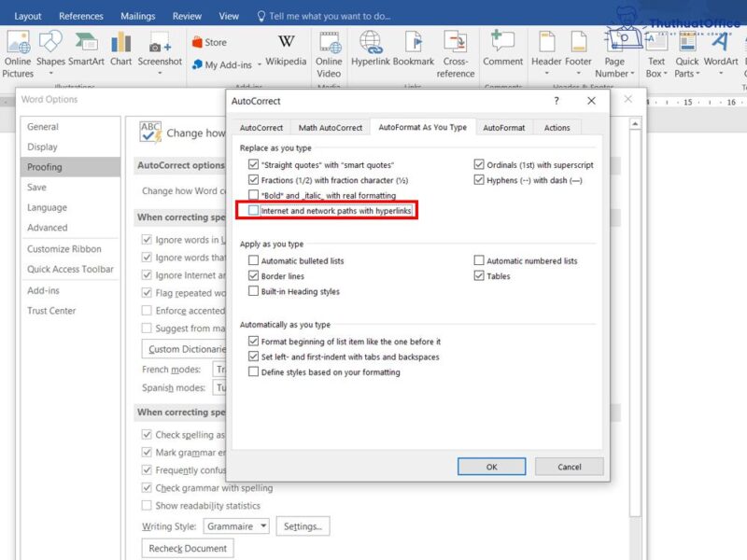Check Show readability statistics
The image size is (747, 560).
[146, 503]
